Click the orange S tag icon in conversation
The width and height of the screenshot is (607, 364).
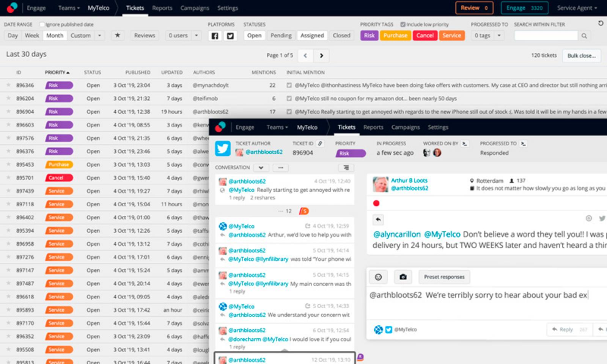[303, 211]
